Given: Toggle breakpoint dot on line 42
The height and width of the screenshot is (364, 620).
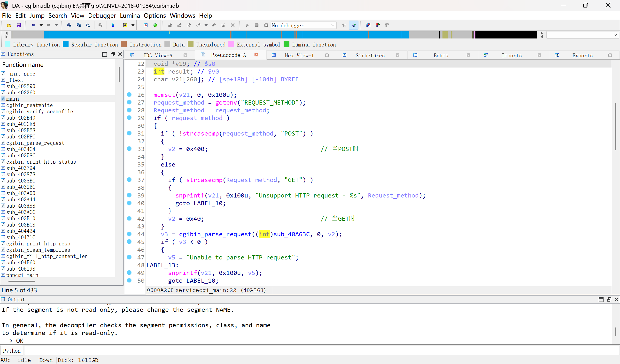Looking at the screenshot, I should (129, 218).
